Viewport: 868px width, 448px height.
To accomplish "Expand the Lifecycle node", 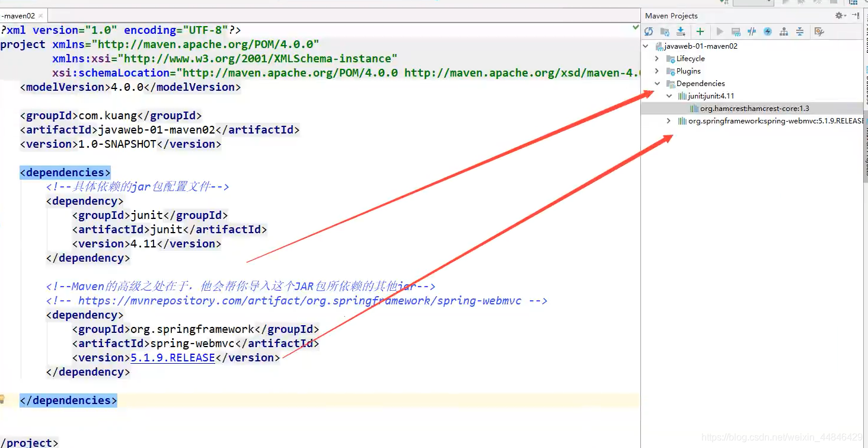I will (x=657, y=58).
